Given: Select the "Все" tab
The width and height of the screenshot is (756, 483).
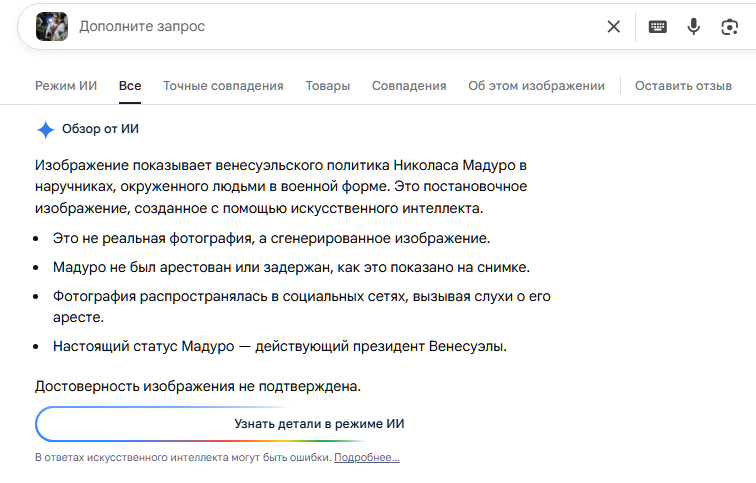Looking at the screenshot, I should click(x=130, y=86).
